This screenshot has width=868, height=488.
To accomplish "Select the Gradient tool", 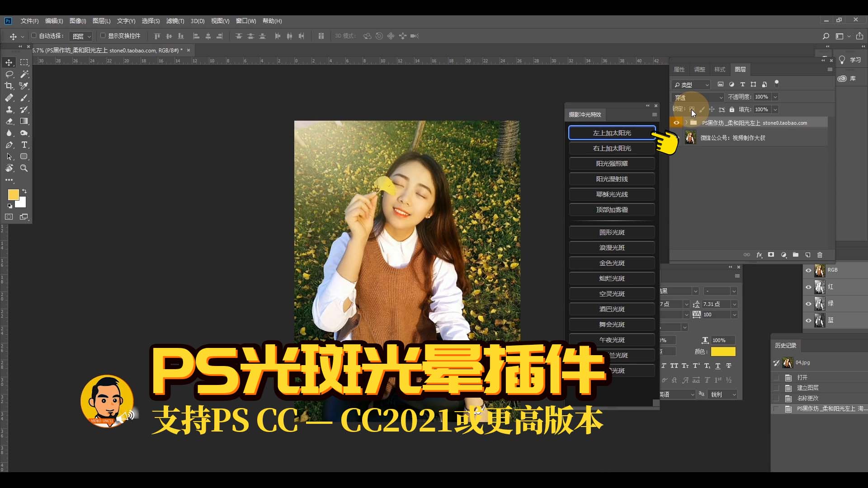I will (x=24, y=121).
